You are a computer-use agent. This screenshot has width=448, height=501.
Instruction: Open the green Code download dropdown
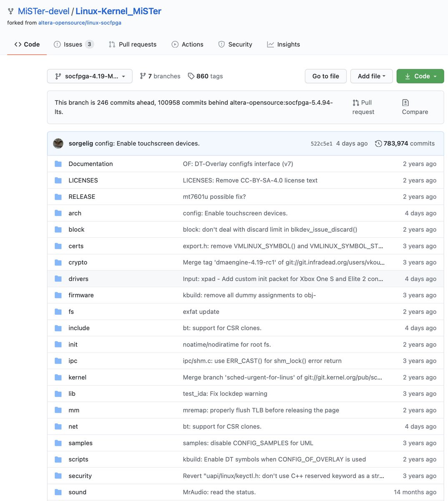420,76
